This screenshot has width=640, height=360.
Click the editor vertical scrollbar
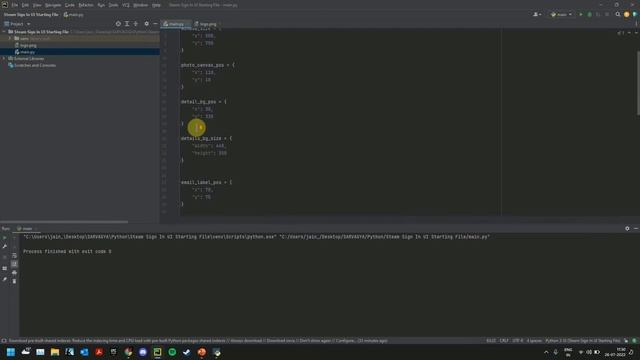[638, 83]
